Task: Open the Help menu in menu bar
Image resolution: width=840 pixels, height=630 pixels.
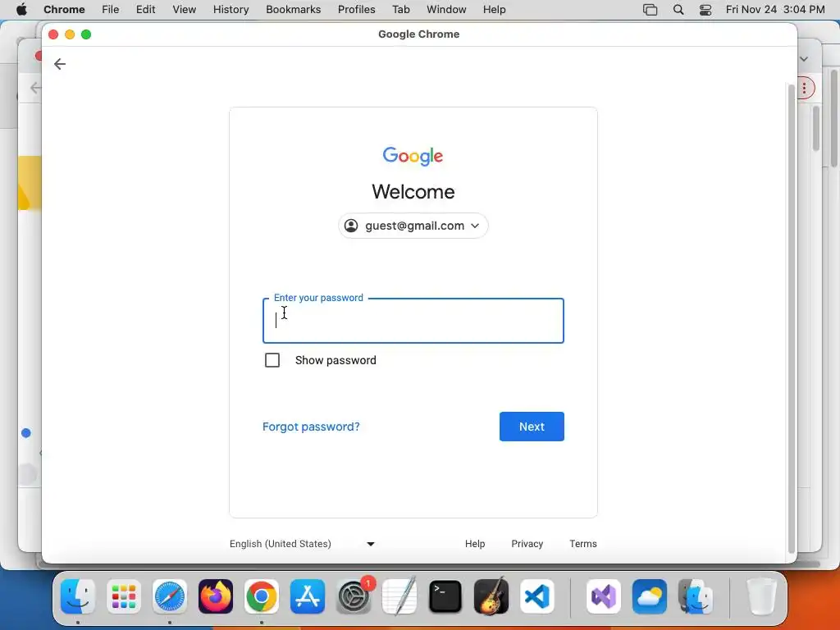Action: 494,9
